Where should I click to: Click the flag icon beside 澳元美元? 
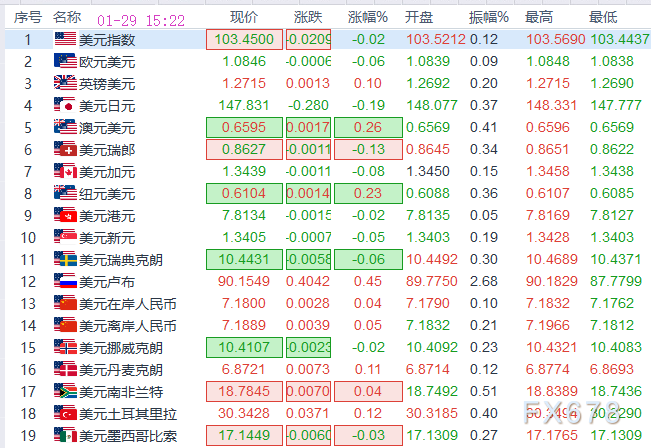coord(66,127)
